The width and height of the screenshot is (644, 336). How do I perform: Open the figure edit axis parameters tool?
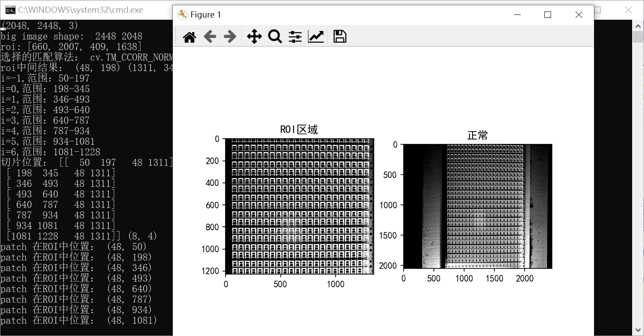click(316, 37)
